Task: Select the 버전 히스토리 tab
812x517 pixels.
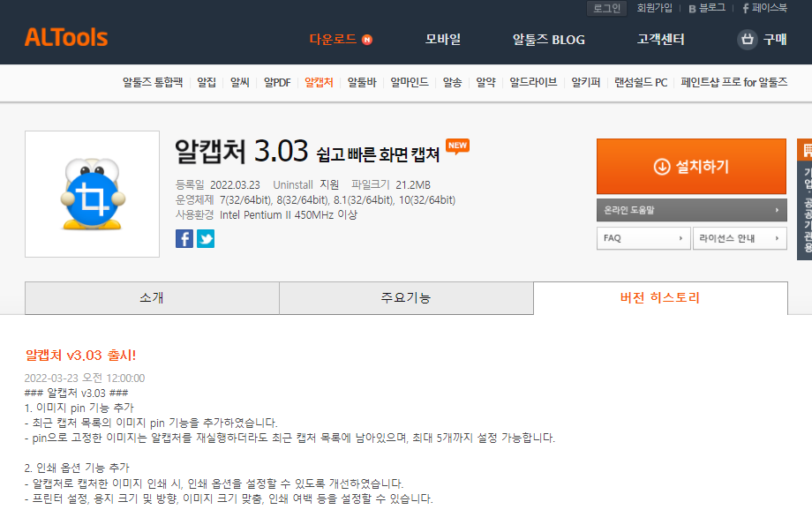Action: 660,298
